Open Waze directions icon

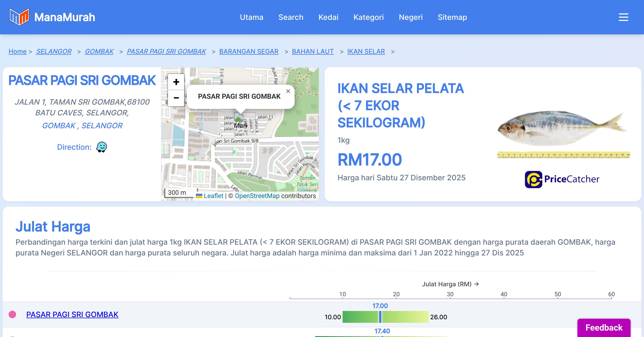point(101,147)
